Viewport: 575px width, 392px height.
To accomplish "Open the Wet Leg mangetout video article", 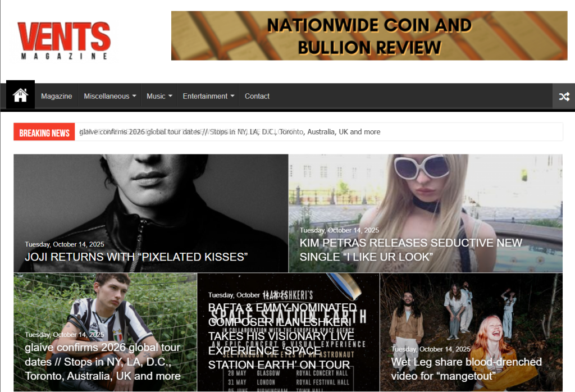I will tap(466, 368).
